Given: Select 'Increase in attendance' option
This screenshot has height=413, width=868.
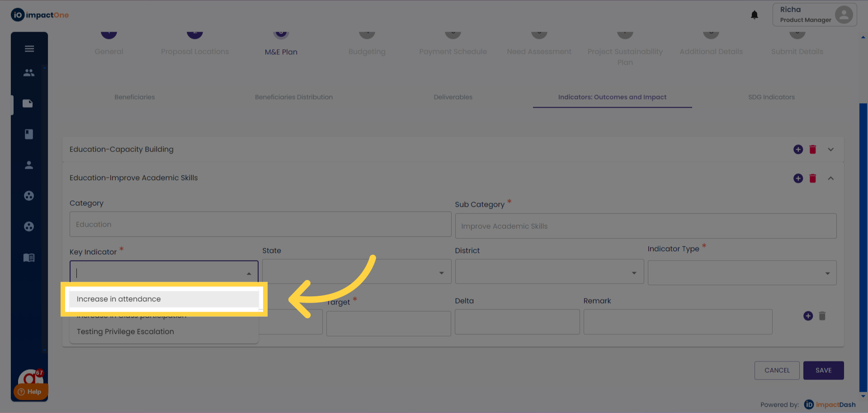Looking at the screenshot, I should (x=119, y=299).
